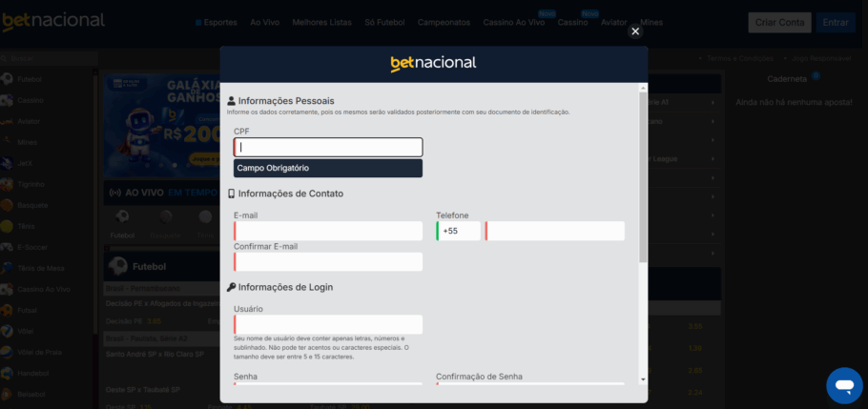
Task: Choose the E-Soccer icon in the sidebar
Action: coord(7,247)
